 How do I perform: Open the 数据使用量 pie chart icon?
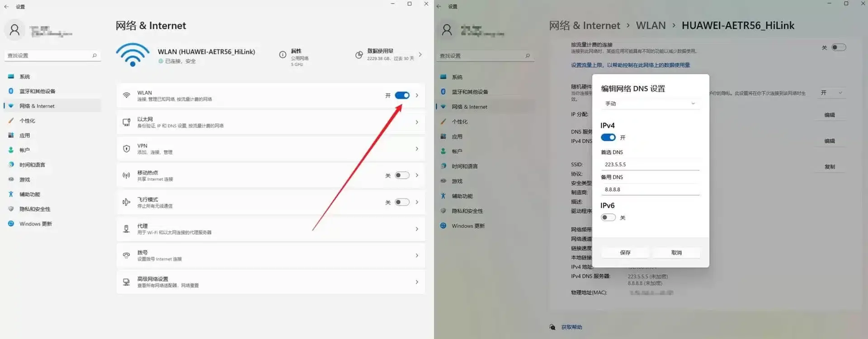pyautogui.click(x=359, y=55)
